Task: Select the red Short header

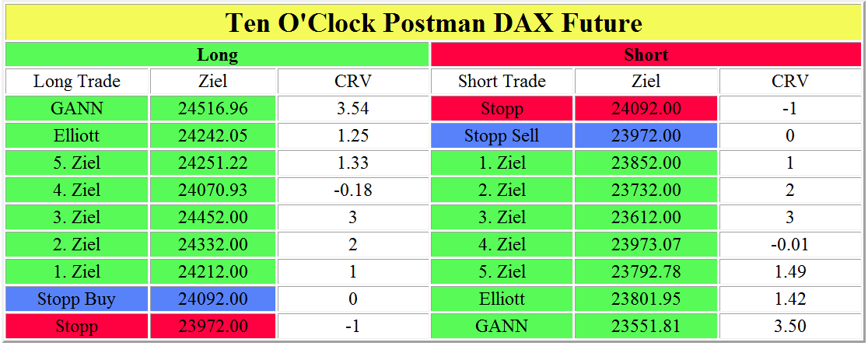Action: 646,54
